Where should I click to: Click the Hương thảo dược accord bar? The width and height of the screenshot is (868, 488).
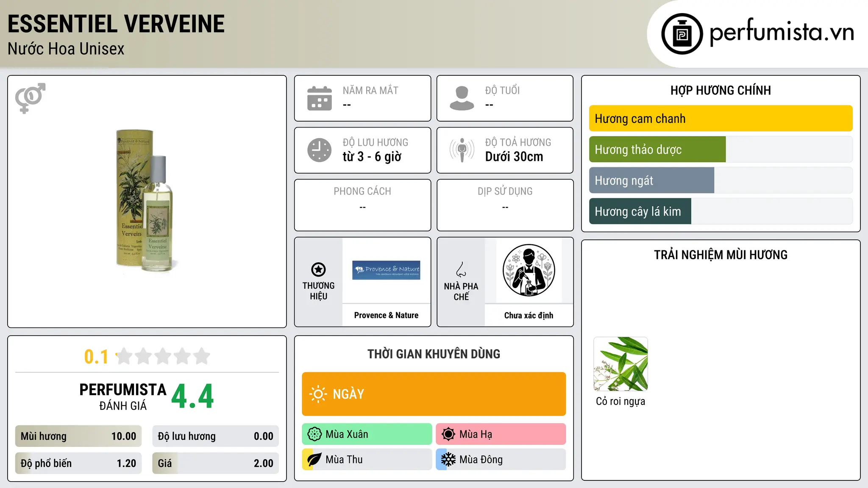click(x=721, y=150)
